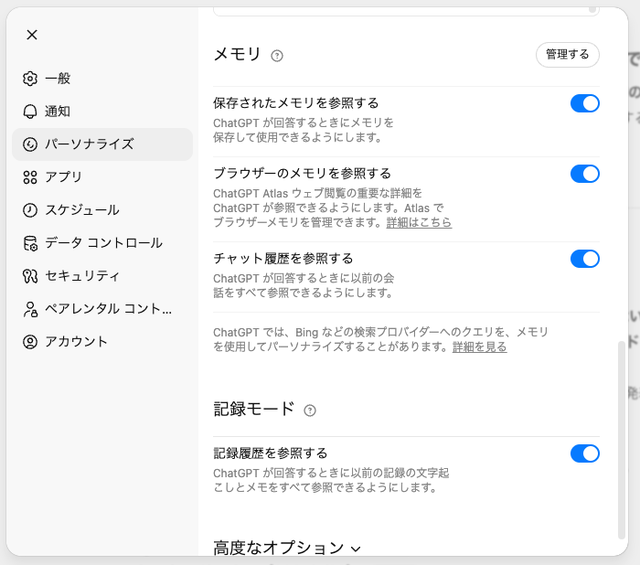Open the 詳細はこちら link
Screen dimensions: 640x565
click(x=419, y=223)
